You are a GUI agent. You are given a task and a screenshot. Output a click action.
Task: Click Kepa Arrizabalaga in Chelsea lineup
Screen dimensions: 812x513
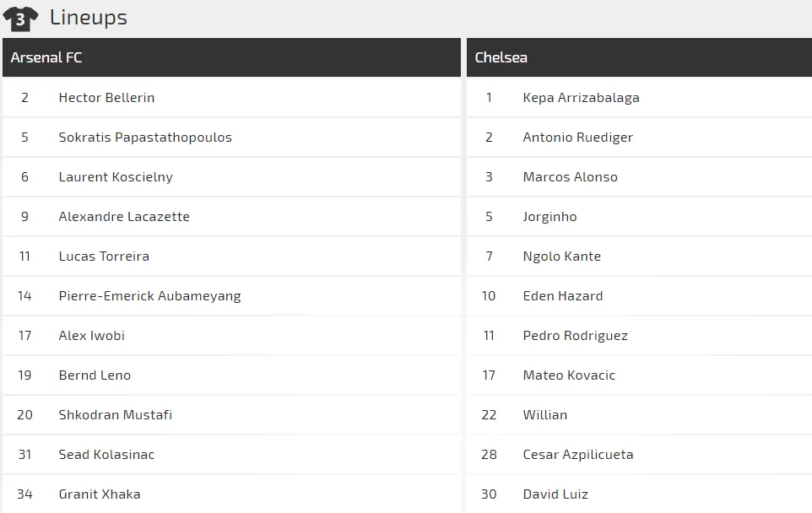[581, 98]
